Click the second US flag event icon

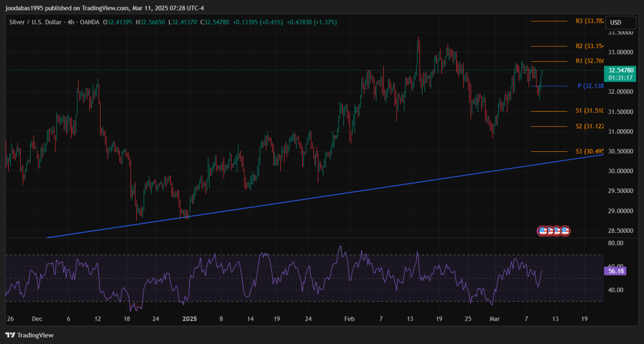tap(550, 231)
